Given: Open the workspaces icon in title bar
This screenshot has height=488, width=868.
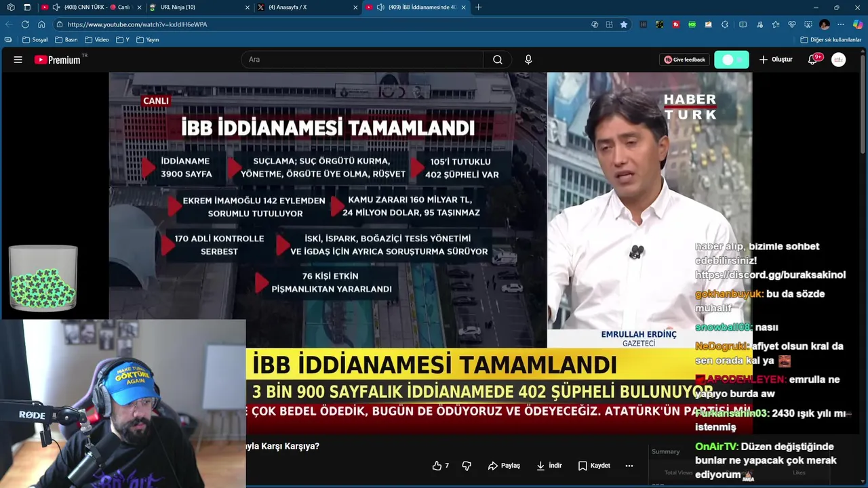Looking at the screenshot, I should (x=10, y=7).
